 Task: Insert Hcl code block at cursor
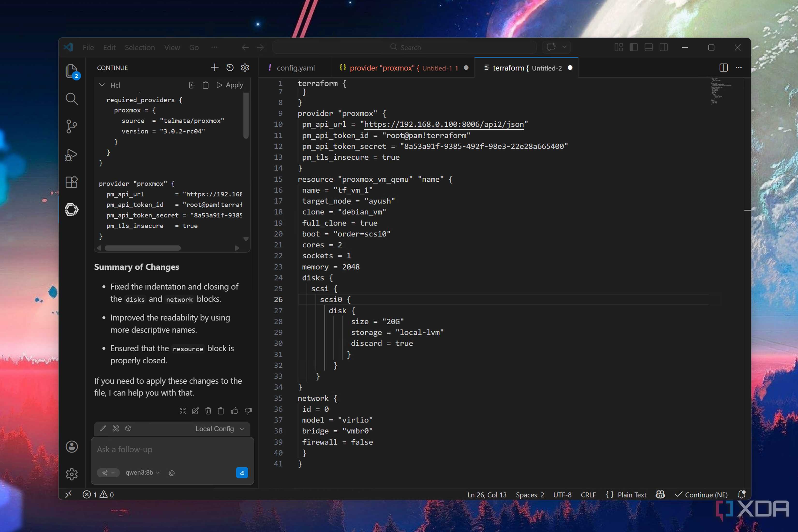[192, 85]
